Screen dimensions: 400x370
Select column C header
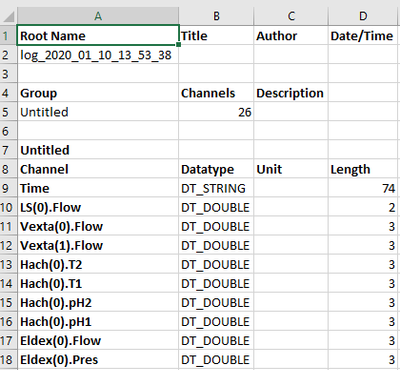291,16
